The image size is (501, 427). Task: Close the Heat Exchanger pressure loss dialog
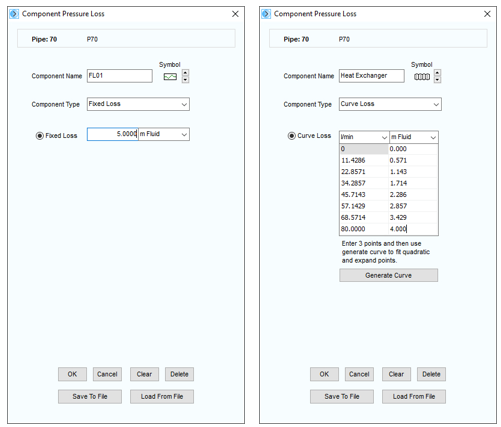pos(487,14)
